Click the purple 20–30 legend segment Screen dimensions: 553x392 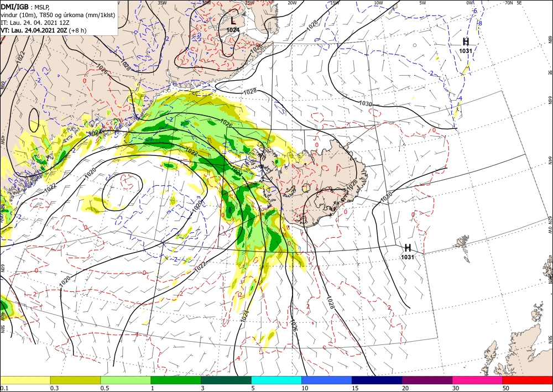(x=427, y=380)
